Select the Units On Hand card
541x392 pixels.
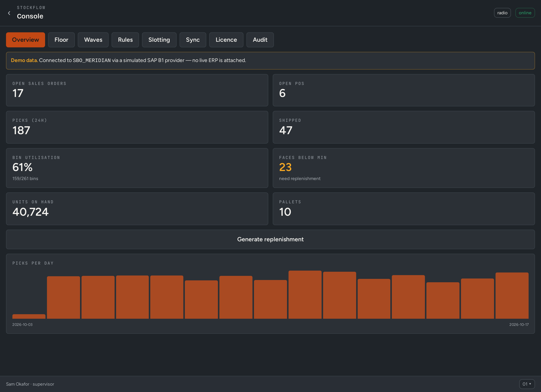click(x=137, y=209)
